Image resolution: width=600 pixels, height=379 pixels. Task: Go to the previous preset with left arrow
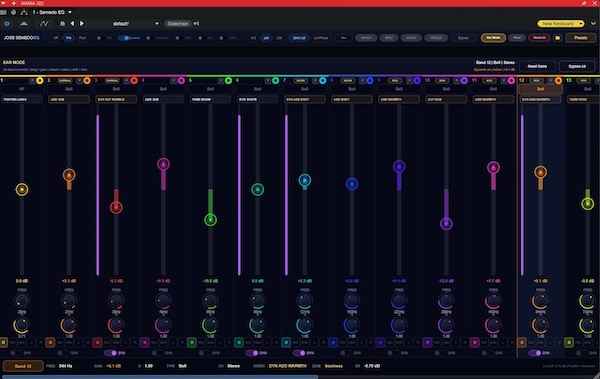(72, 24)
